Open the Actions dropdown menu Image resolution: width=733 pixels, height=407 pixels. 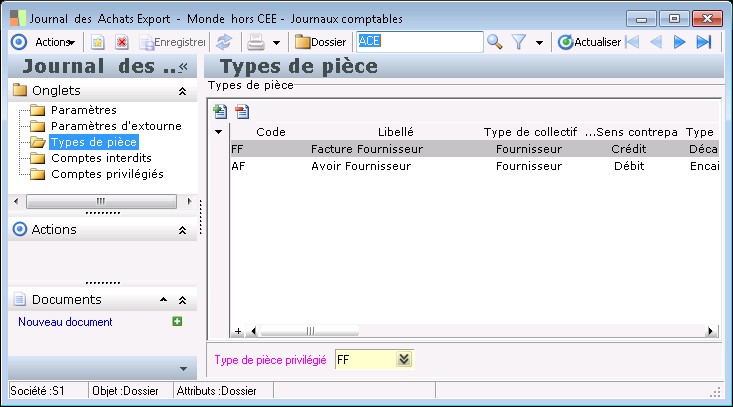point(54,42)
